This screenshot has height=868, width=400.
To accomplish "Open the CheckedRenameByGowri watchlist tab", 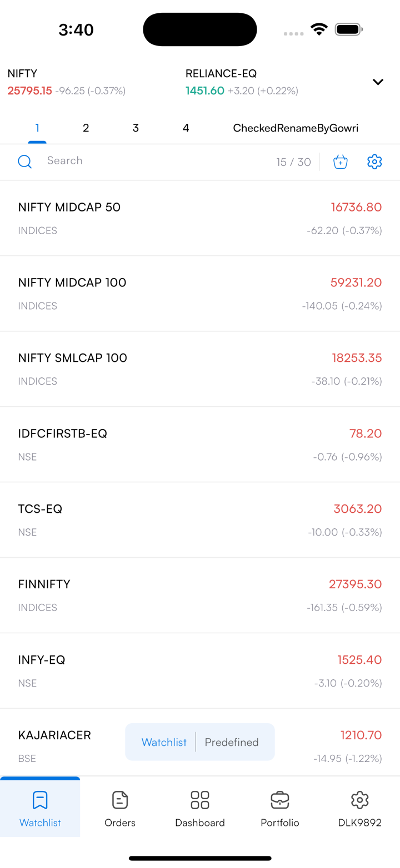I will pyautogui.click(x=296, y=128).
